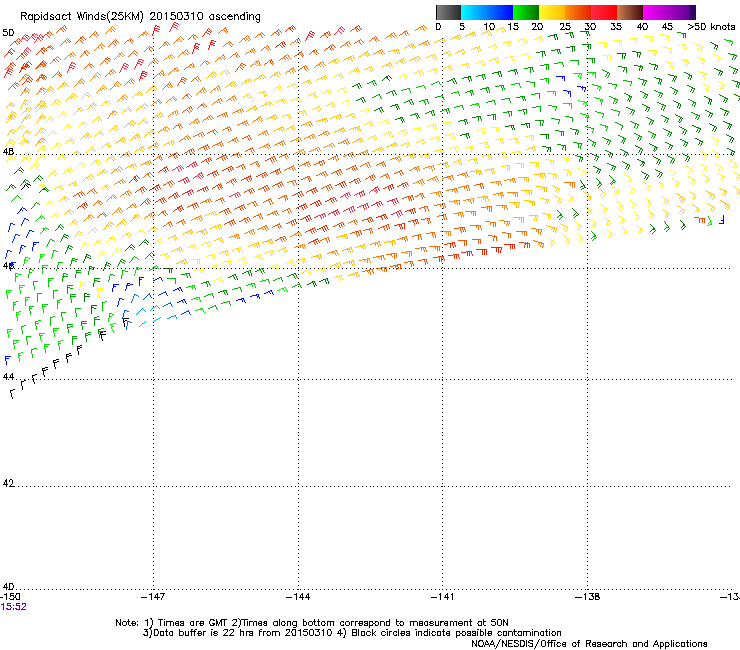
Task: Click the '-141' longitude axis label
Action: click(443, 597)
